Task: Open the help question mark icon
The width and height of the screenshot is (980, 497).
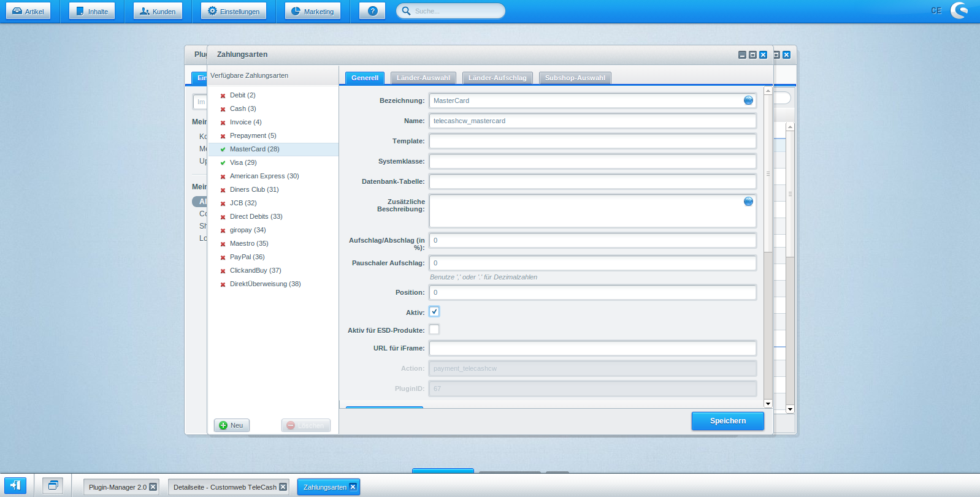Action: [x=372, y=11]
